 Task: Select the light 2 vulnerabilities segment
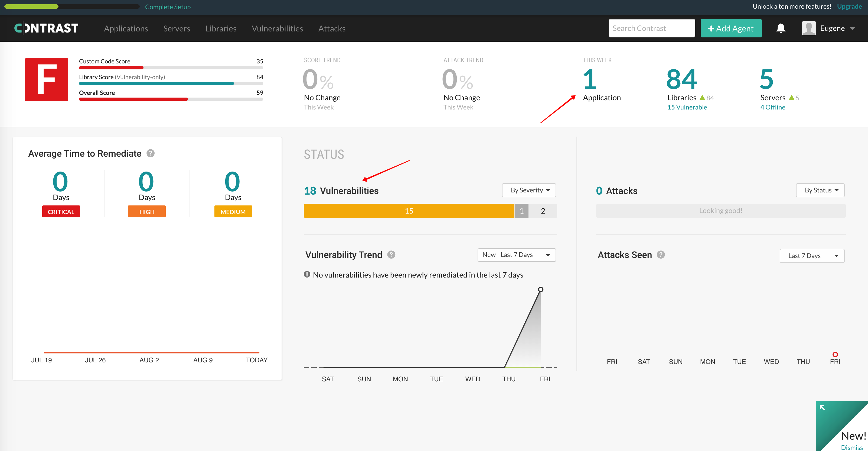(x=543, y=211)
